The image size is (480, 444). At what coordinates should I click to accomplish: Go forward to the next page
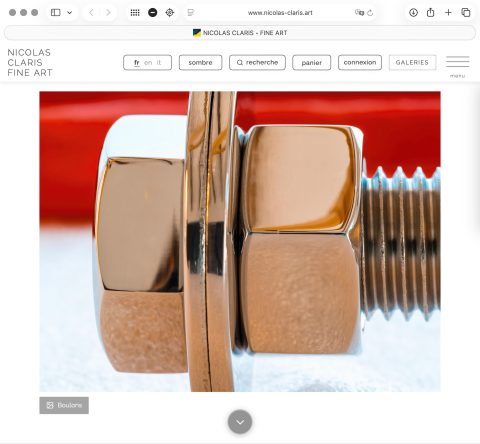click(x=108, y=13)
